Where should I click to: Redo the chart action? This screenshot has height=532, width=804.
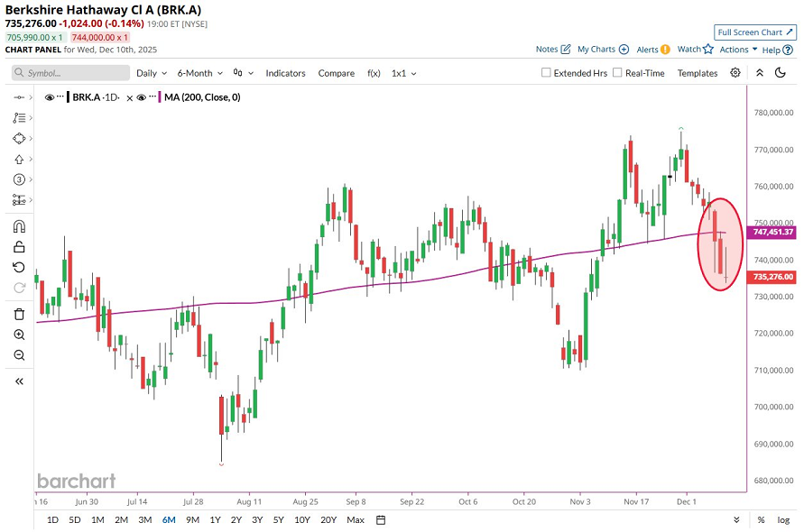tap(19, 288)
